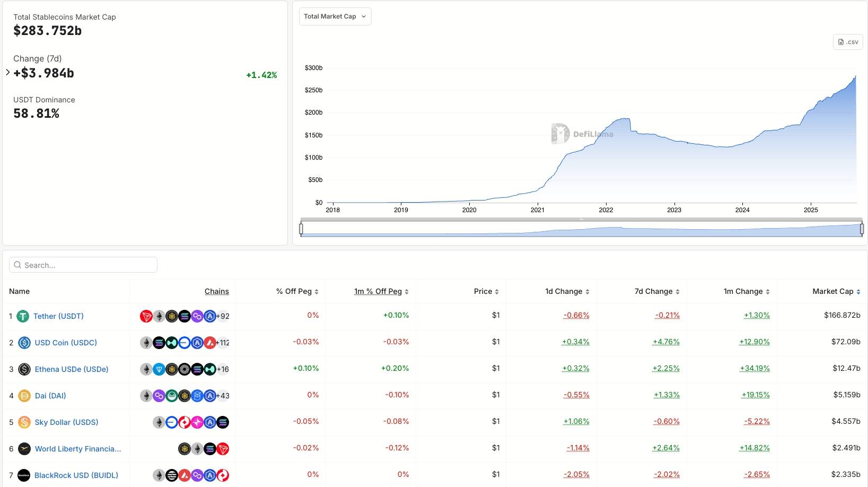
Task: Click the right handle of chart range slider
Action: click(862, 229)
